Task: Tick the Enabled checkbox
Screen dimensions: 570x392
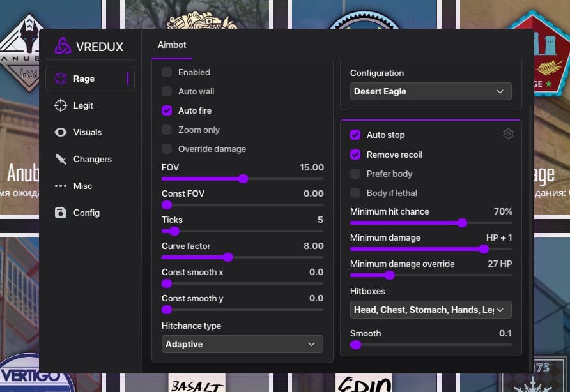Action: (x=167, y=72)
